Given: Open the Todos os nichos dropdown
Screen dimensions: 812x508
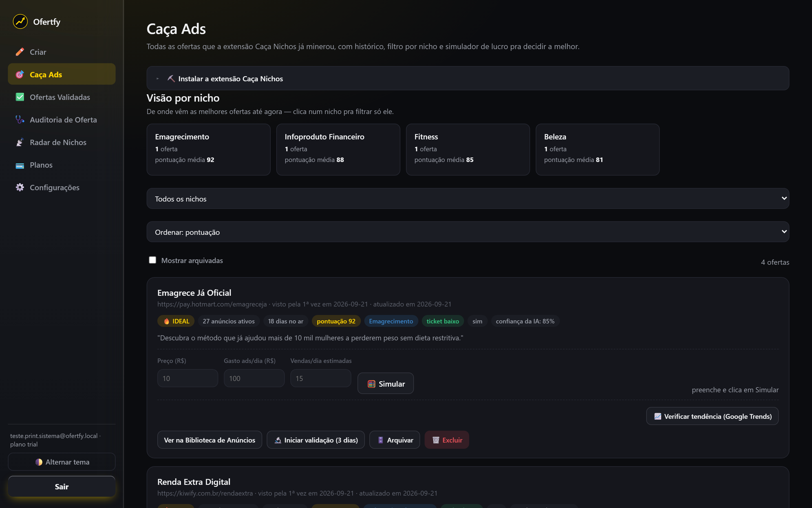Looking at the screenshot, I should (x=468, y=198).
